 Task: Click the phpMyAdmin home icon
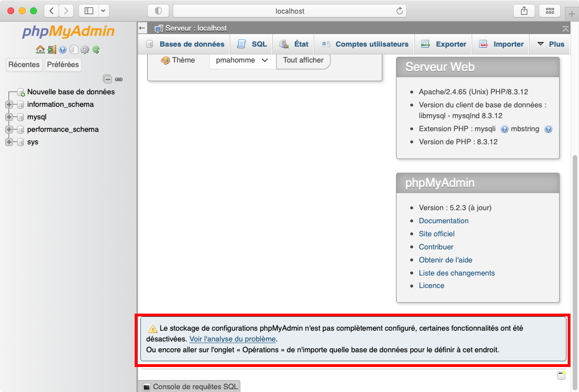(x=40, y=50)
